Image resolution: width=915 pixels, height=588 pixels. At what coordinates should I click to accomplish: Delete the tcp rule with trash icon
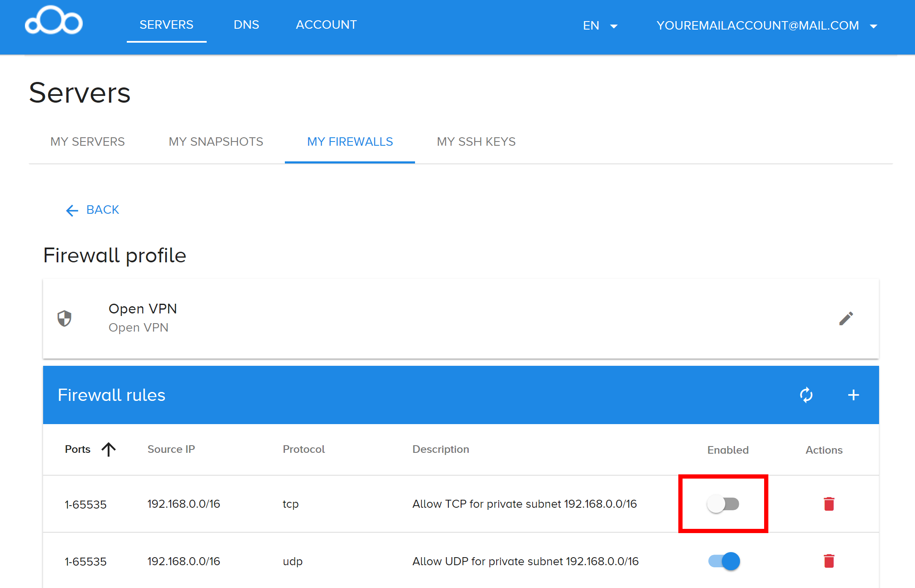click(x=829, y=504)
